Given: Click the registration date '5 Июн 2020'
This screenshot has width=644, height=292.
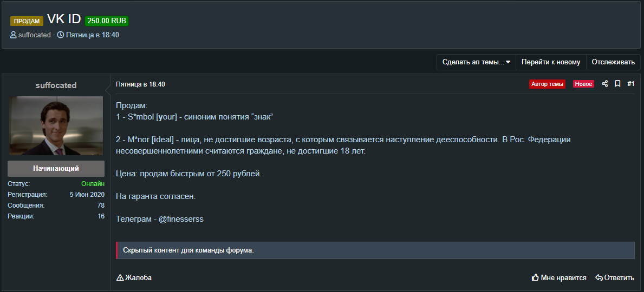Looking at the screenshot, I should [87, 194].
